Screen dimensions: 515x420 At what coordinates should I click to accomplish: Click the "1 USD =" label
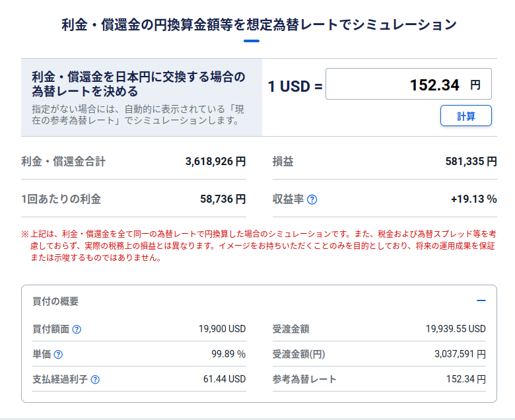coord(294,86)
